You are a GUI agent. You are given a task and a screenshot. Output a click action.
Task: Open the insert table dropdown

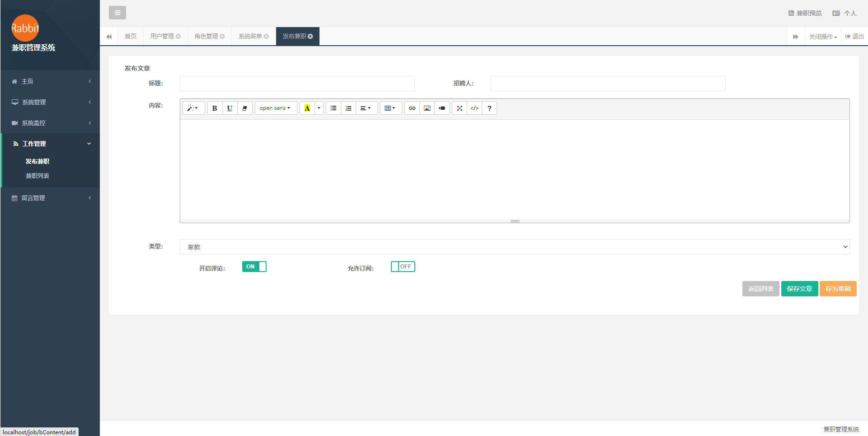coord(390,108)
